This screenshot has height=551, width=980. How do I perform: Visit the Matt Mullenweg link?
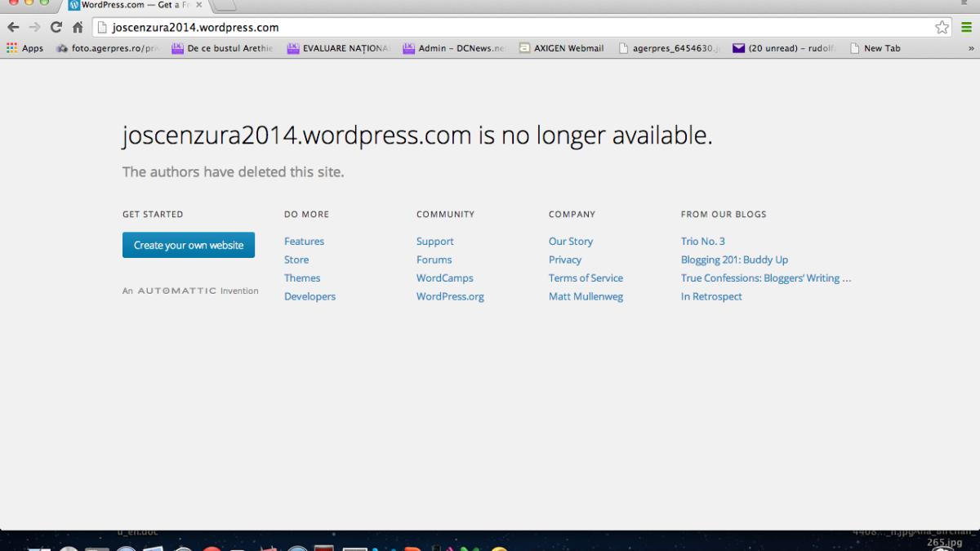(586, 296)
